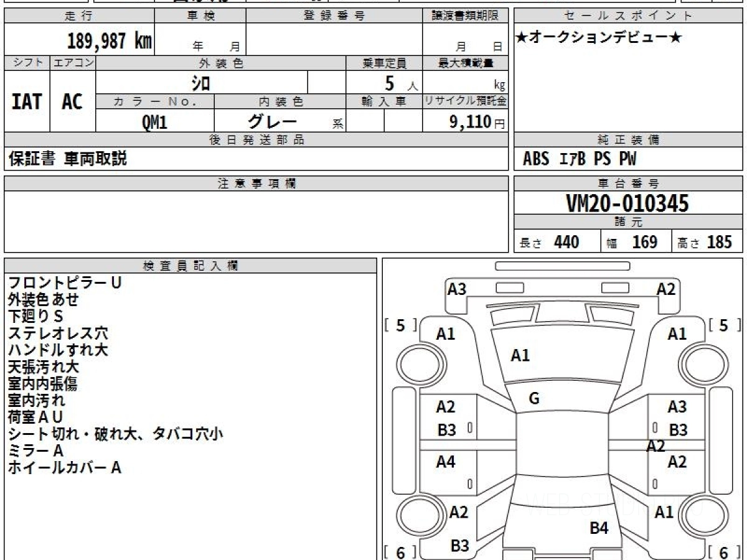Click the 外装色 あせ inspector note
The width and height of the screenshot is (747, 560).
tap(43, 299)
